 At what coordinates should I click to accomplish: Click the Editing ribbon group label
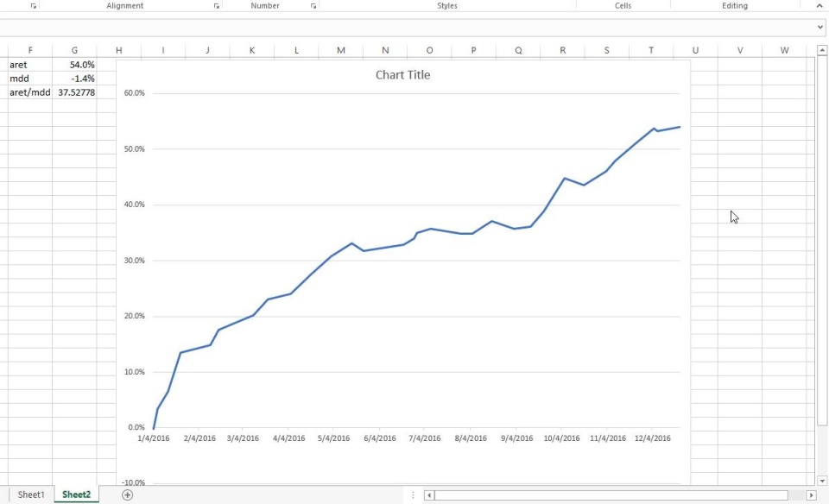(x=735, y=6)
